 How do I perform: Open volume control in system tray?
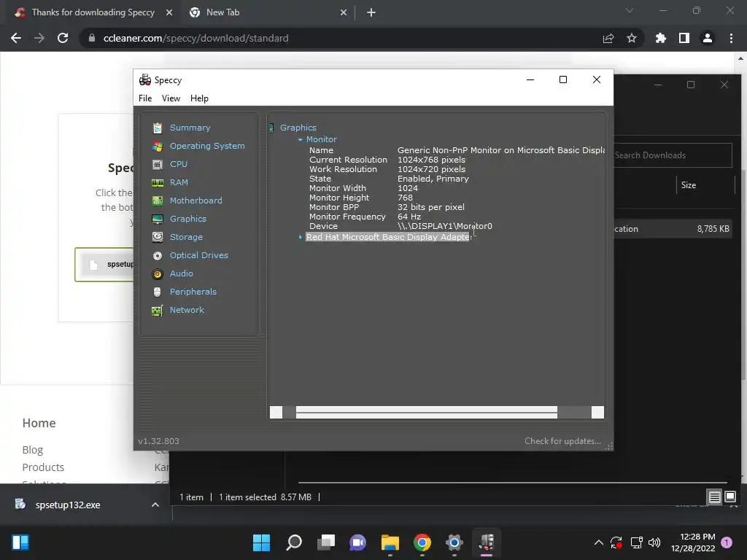pos(654,542)
